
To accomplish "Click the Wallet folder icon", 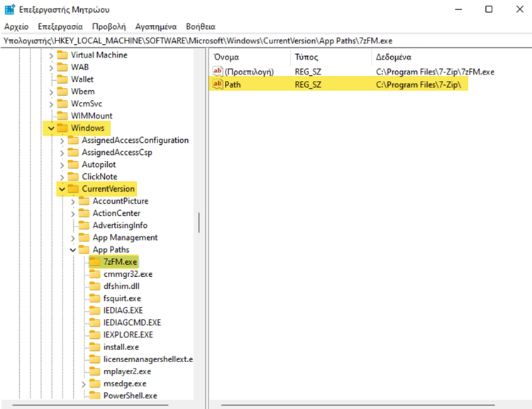I will point(62,79).
